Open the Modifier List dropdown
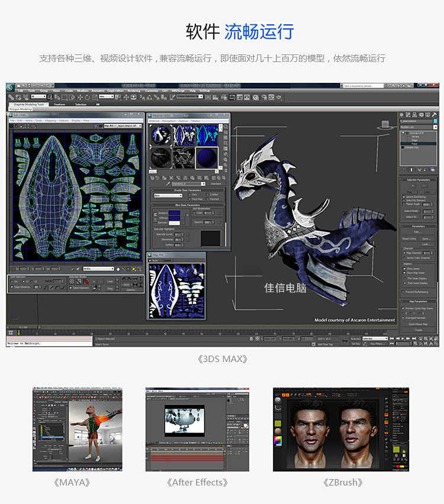Screen dimensions: 444x504 (419, 127)
